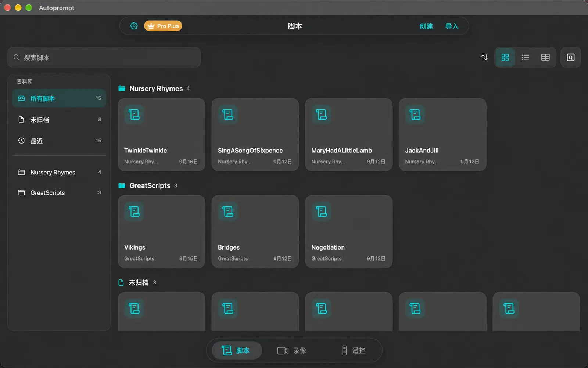Switch to table view layout
This screenshot has height=368, width=588.
click(545, 57)
